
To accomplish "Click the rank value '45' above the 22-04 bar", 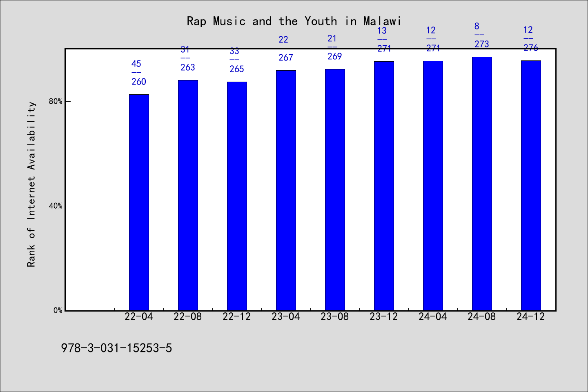I will click(x=136, y=64).
